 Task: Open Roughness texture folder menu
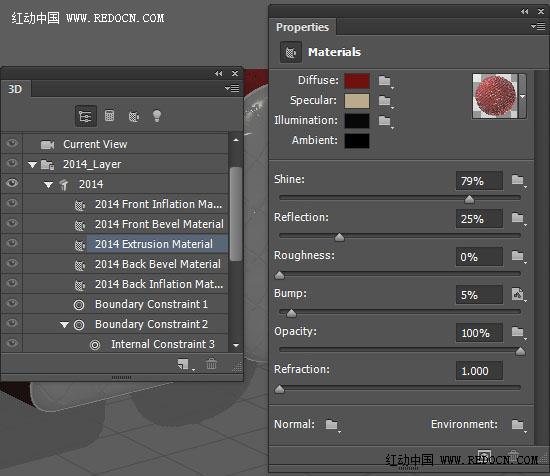[518, 256]
